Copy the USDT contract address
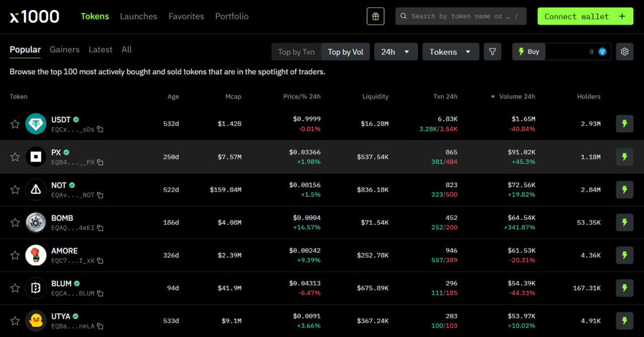This screenshot has width=644, height=337. 99,129
